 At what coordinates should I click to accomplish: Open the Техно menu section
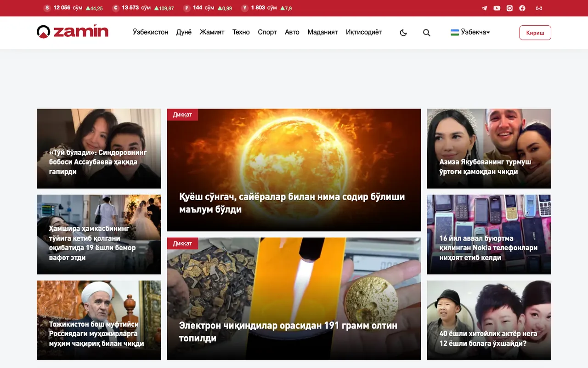coord(241,32)
